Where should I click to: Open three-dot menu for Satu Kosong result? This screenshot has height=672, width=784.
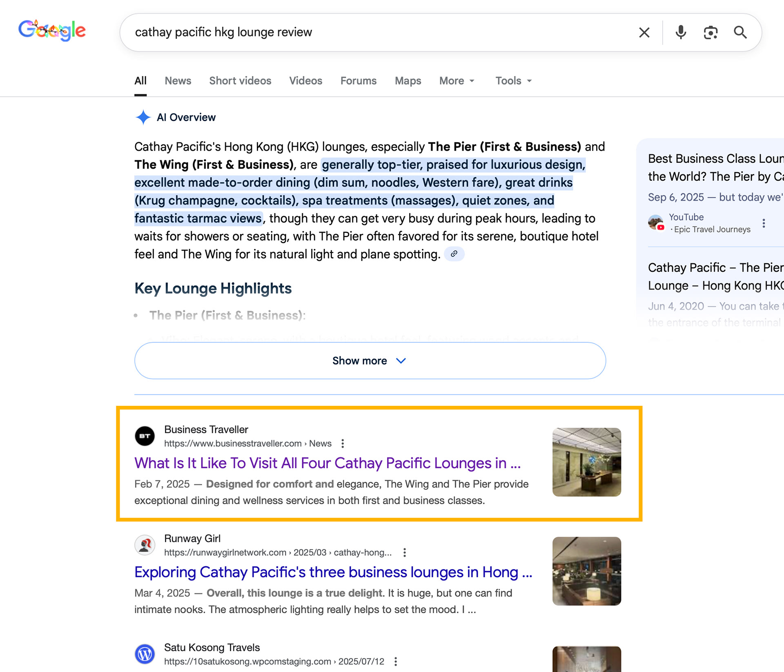395,661
